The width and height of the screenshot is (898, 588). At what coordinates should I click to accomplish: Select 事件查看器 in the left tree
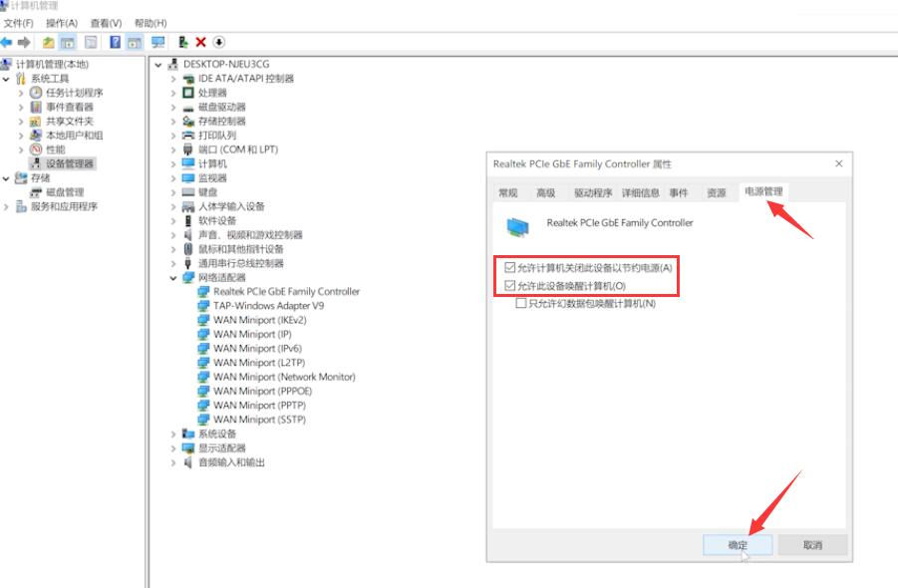[70, 107]
